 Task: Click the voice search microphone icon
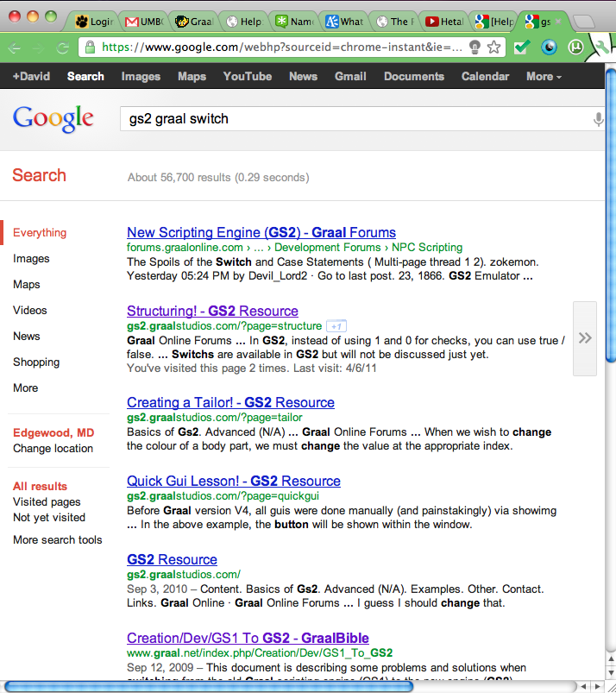point(599,119)
